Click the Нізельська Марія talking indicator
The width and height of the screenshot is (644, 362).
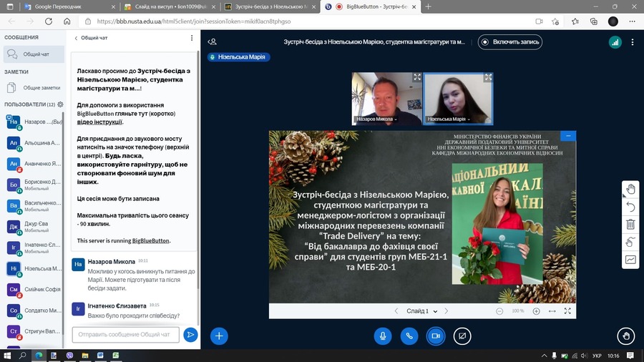pyautogui.click(x=238, y=57)
